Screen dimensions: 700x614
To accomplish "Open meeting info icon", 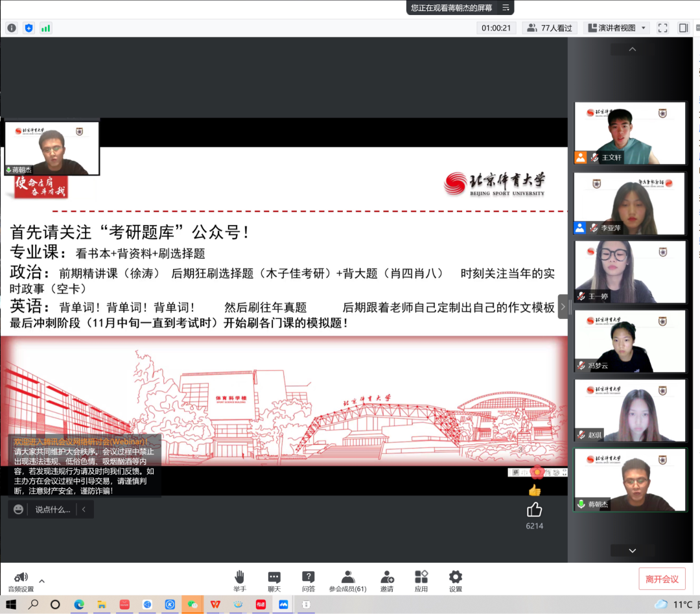I will pyautogui.click(x=12, y=28).
